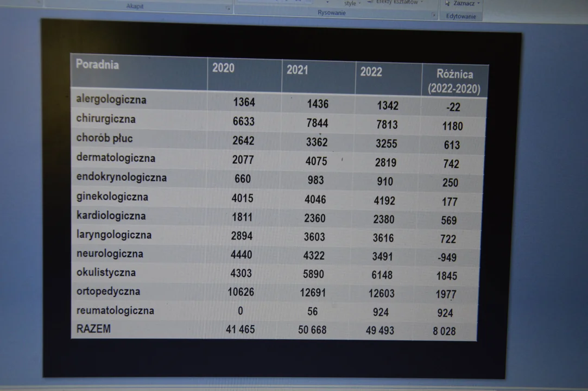Select value 2360 in kardiologiczna row
The image size is (588, 391).
314,218
